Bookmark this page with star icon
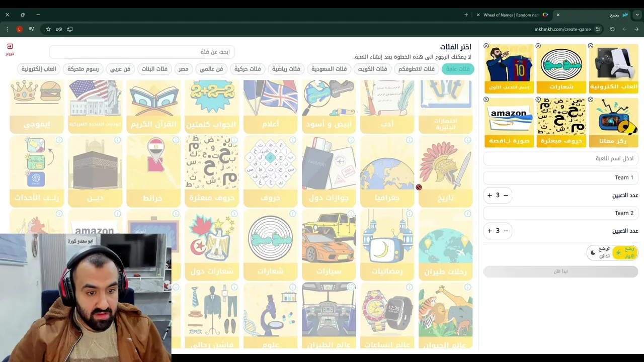644x362 pixels. 48,29
